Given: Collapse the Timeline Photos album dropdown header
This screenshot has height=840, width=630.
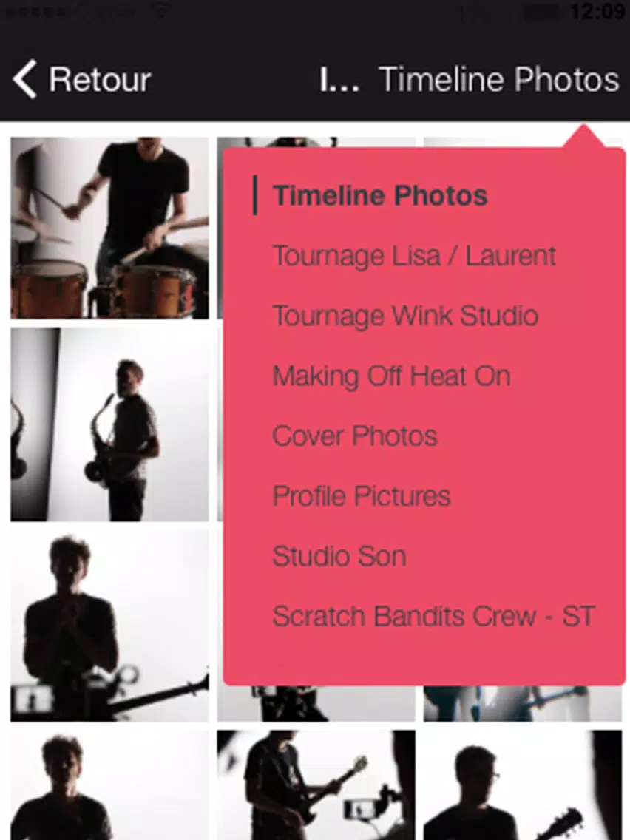Looking at the screenshot, I should pyautogui.click(x=498, y=79).
